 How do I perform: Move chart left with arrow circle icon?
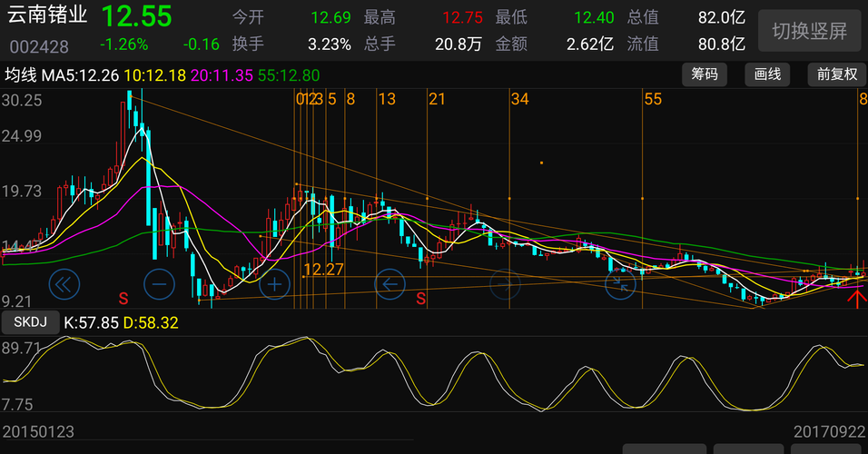click(x=390, y=284)
